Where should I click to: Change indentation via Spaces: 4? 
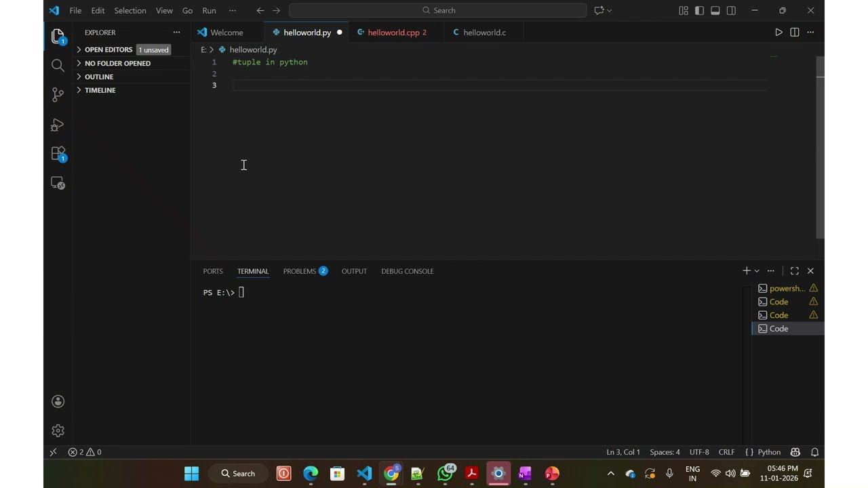coord(665,452)
